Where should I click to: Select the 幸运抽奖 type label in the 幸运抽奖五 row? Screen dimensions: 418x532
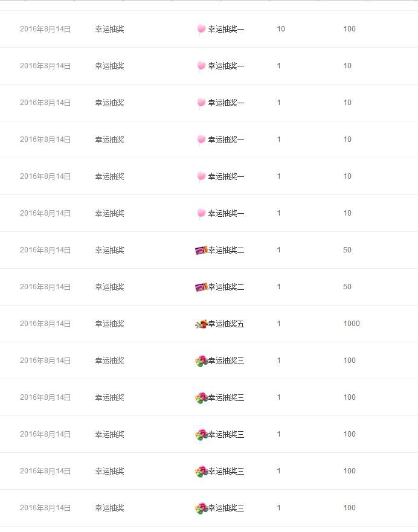(109, 324)
